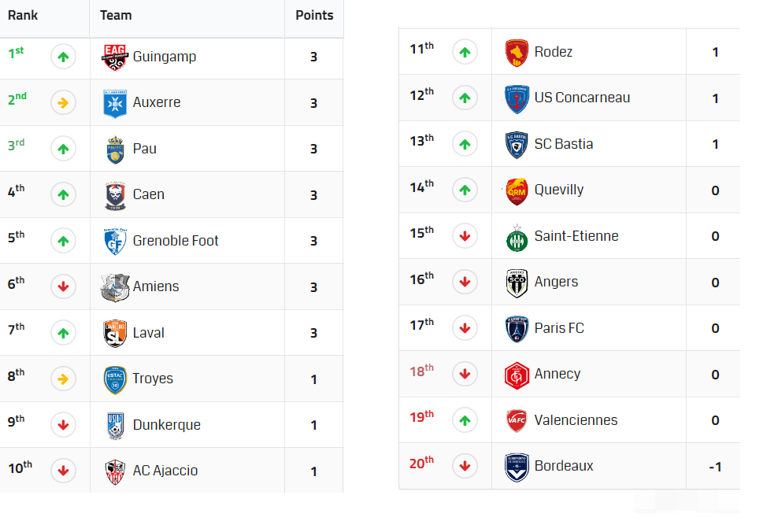This screenshot has width=778, height=532.
Task: Click the Points column header
Action: 314,16
